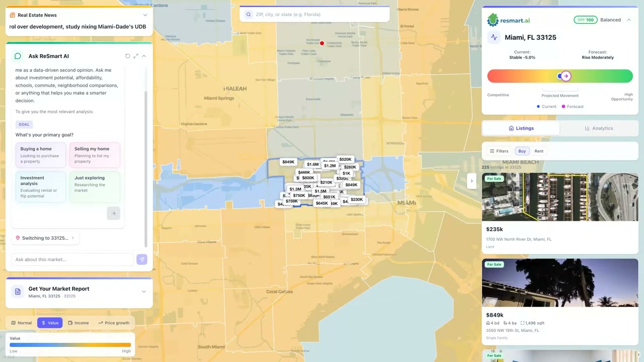Click the forecast arrow marker on slider
This screenshot has height=362, width=644.
566,76
